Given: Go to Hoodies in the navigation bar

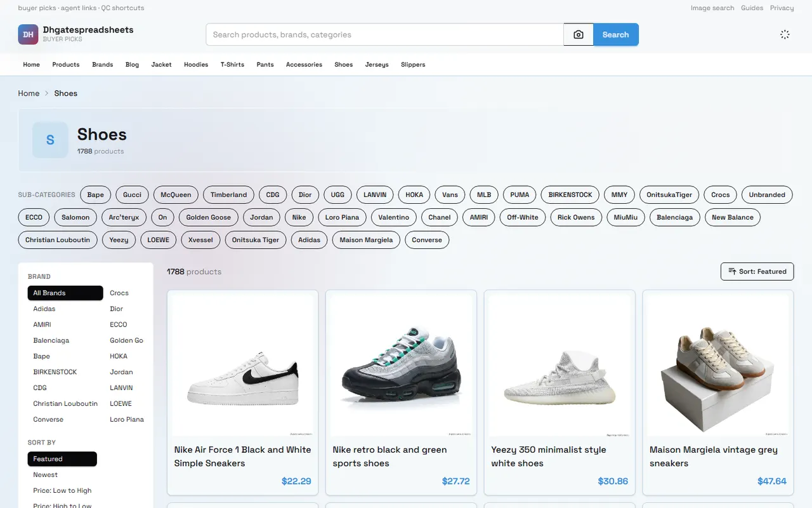Looking at the screenshot, I should click(x=196, y=64).
